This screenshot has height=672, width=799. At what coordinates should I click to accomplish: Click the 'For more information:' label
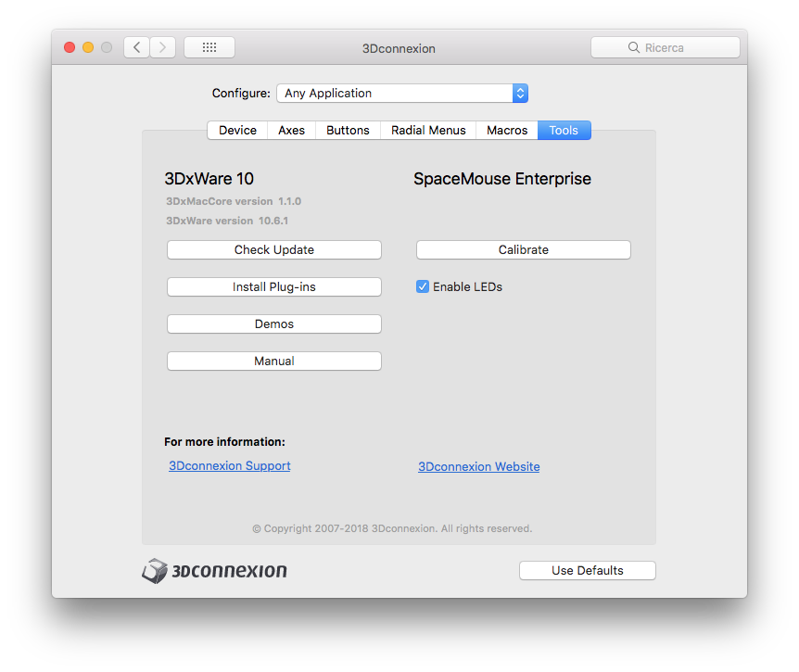pyautogui.click(x=224, y=442)
